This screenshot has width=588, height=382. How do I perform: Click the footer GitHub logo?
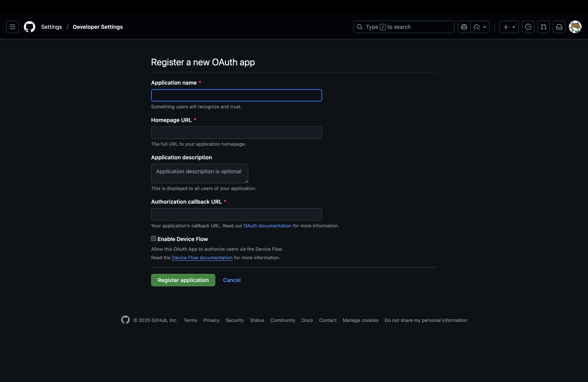coord(125,320)
